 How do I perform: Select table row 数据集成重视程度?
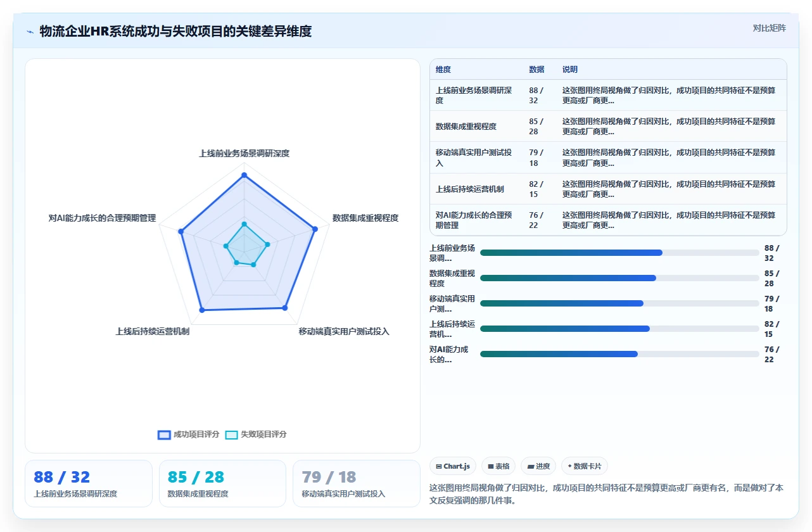pyautogui.click(x=608, y=126)
